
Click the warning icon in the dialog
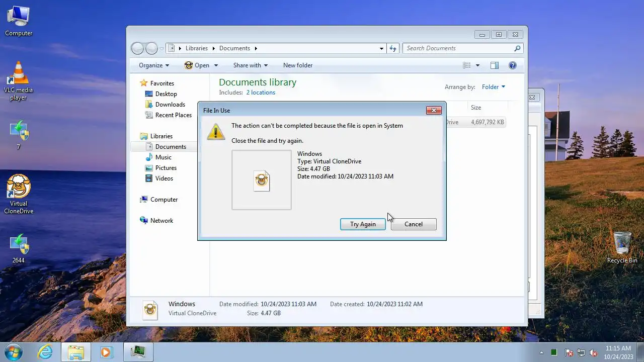pos(216,132)
